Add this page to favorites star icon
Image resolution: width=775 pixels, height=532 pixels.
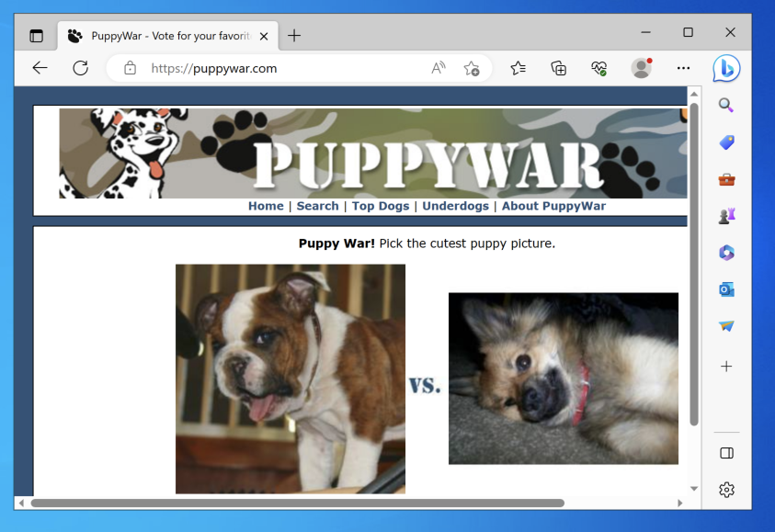472,68
